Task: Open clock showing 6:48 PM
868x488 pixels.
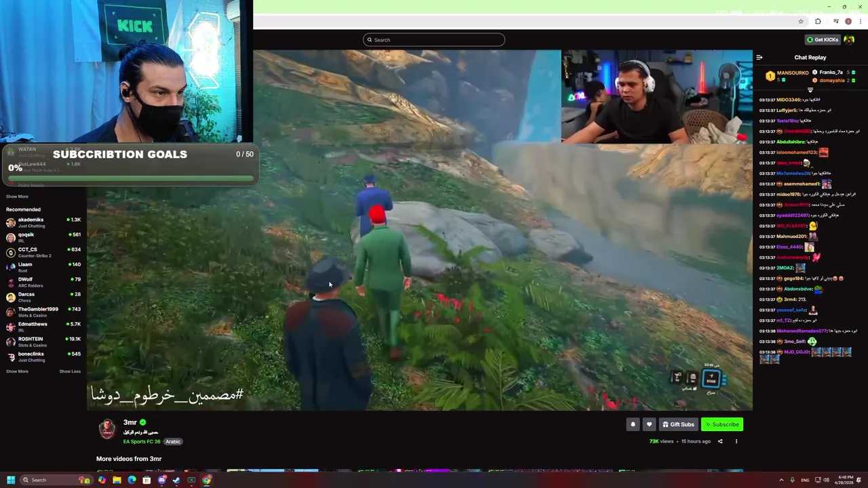Action: tap(844, 480)
